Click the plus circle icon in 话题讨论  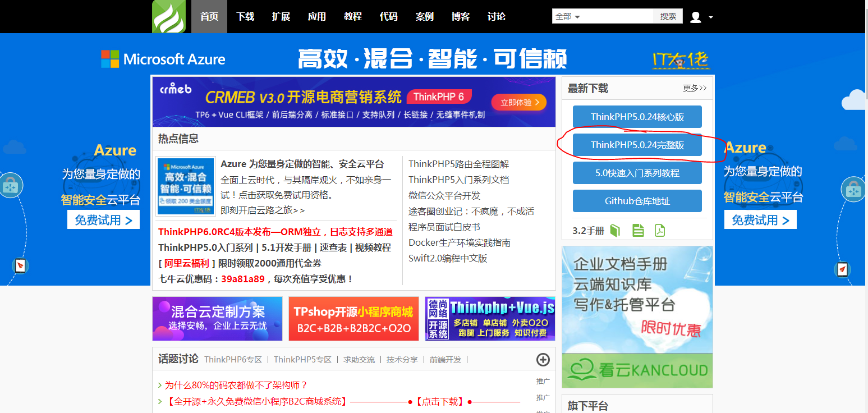pyautogui.click(x=543, y=360)
